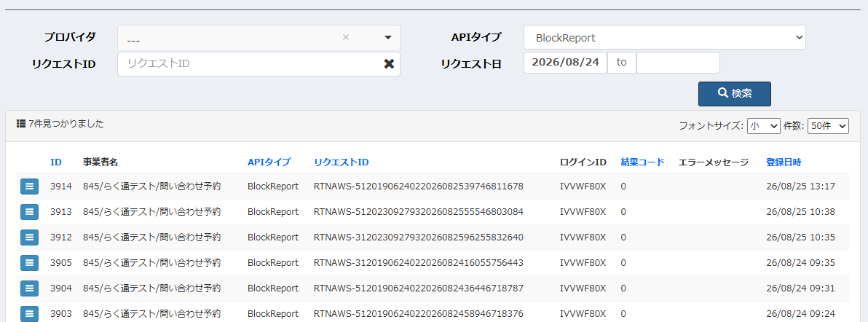This screenshot has height=322, width=868.
Task: Sort by ID column header
Action: 56,162
